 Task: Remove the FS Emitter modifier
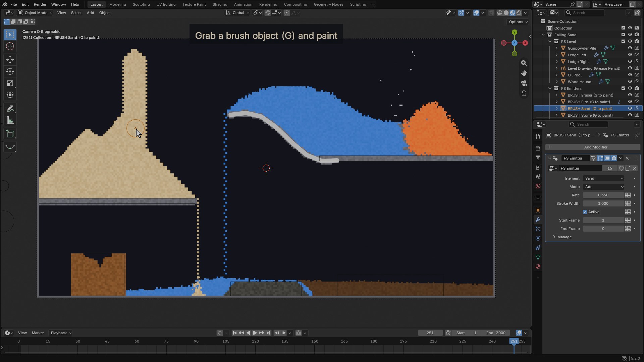[627, 158]
